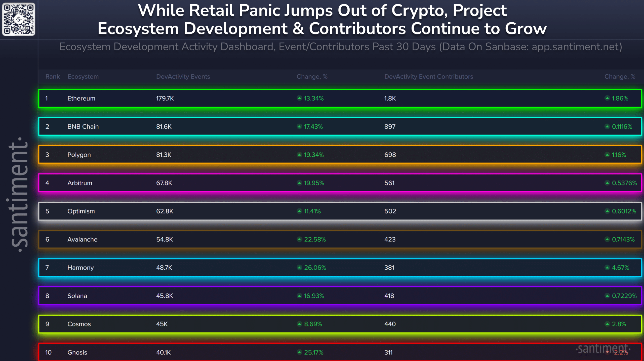Click the up-arrow icon beside Avalanche 22.58%
Viewport: 644px width, 361px height.
pyautogui.click(x=299, y=239)
